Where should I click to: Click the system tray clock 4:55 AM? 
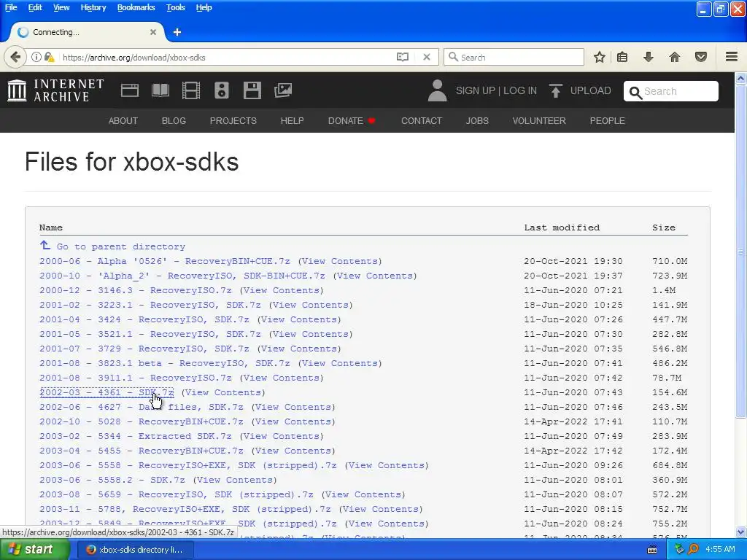tap(720, 549)
